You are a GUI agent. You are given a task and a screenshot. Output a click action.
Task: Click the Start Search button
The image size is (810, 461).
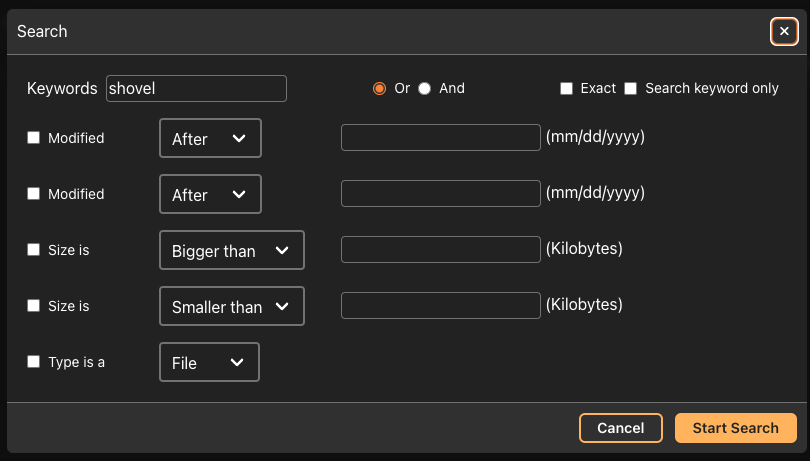tap(736, 428)
